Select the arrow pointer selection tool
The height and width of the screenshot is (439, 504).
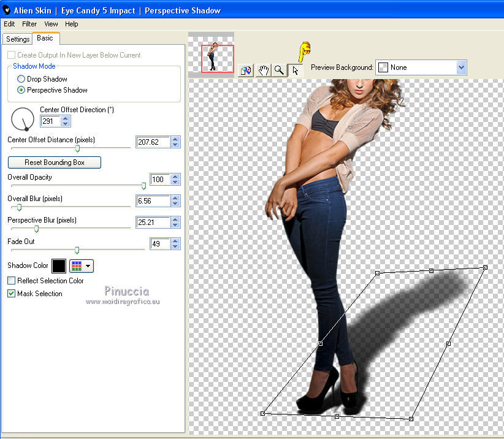click(x=295, y=70)
